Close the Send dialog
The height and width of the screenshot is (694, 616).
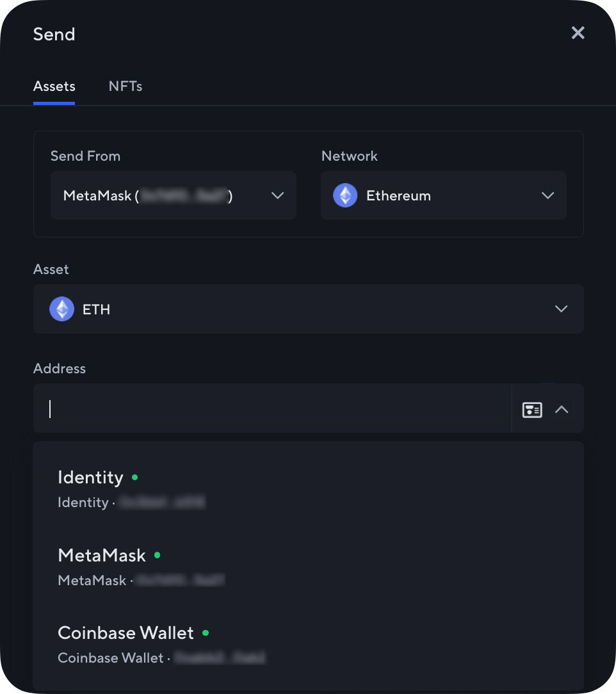[578, 33]
